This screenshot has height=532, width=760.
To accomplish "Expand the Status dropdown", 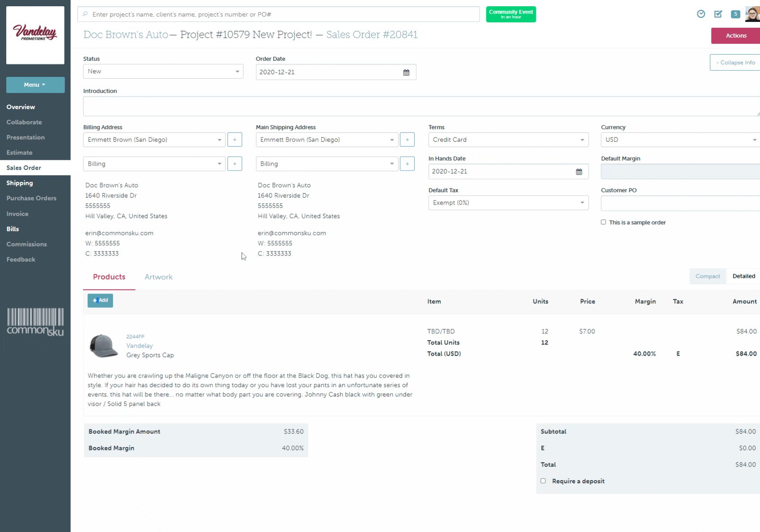I will click(x=163, y=72).
